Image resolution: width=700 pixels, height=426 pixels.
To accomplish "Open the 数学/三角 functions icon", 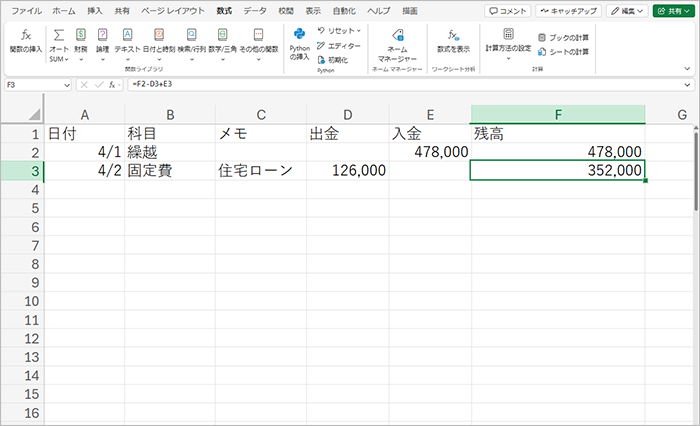I will [222, 35].
